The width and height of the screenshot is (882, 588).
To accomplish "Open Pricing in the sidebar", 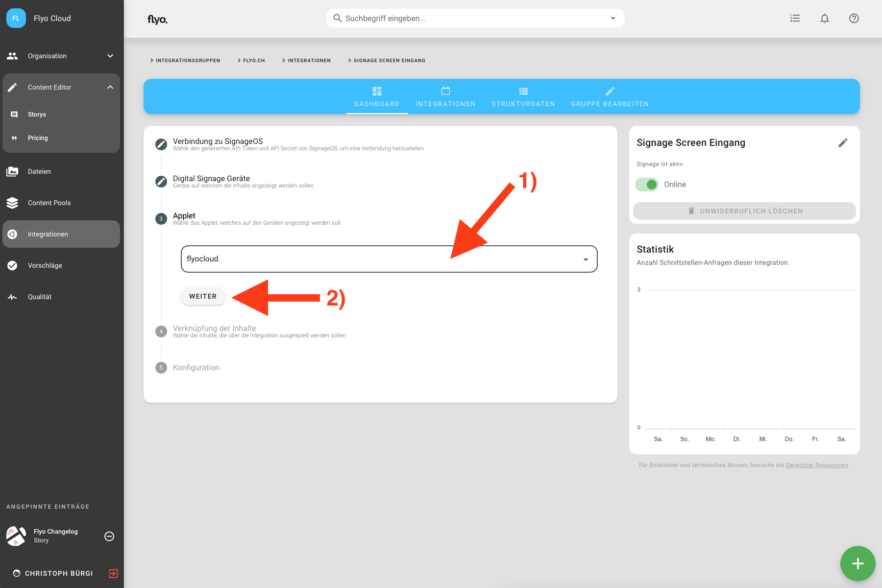I will tap(61, 138).
